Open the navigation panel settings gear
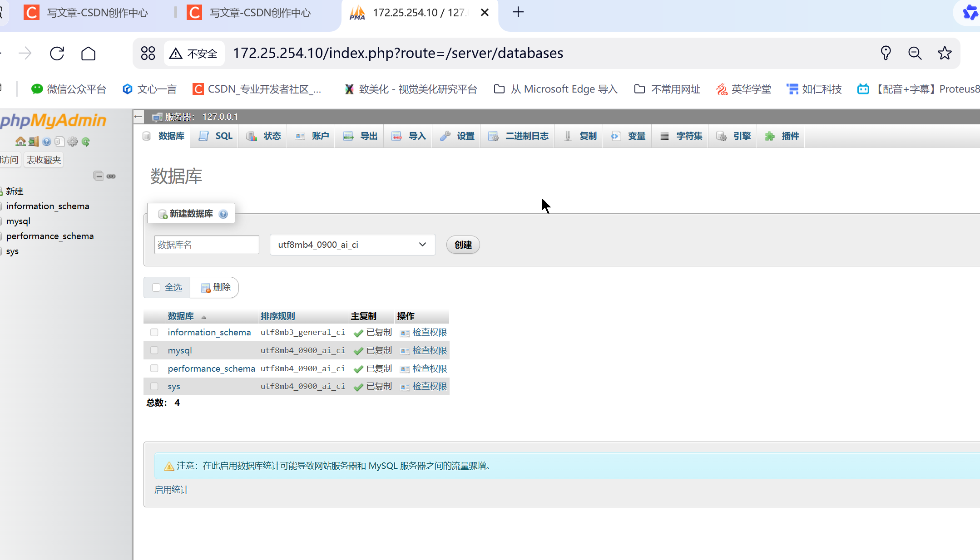The image size is (980, 560). coord(73,142)
